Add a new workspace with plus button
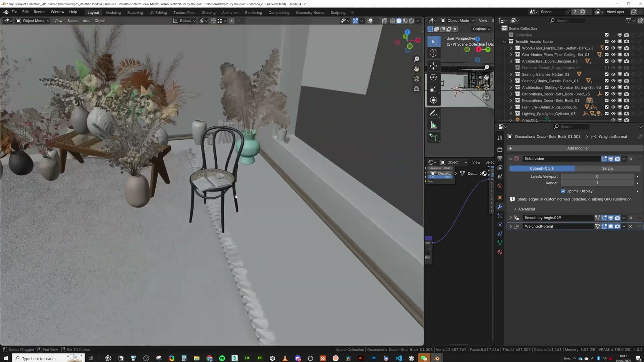Viewport: 644px width, 362px height. pos(352,13)
